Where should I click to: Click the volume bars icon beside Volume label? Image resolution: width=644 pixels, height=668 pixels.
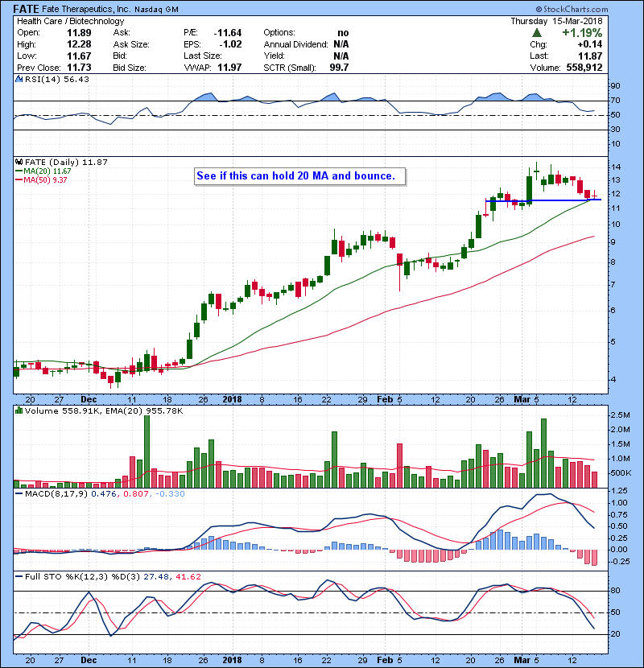tap(19, 410)
